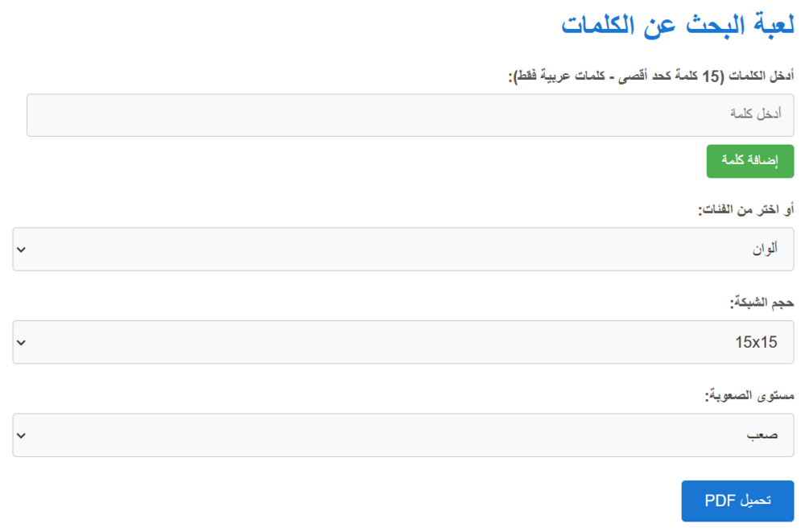The image size is (809, 532).
Task: Click the 15x15 value in the grid box
Action: point(756,342)
